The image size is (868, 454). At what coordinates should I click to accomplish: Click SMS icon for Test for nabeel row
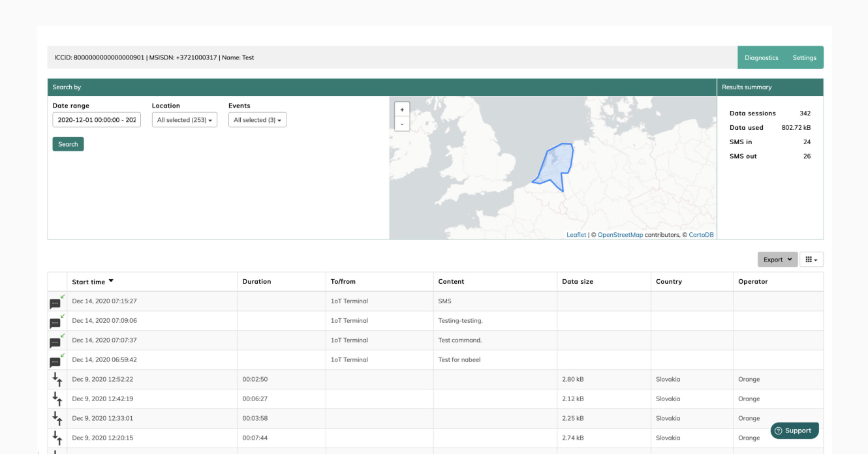(57, 361)
